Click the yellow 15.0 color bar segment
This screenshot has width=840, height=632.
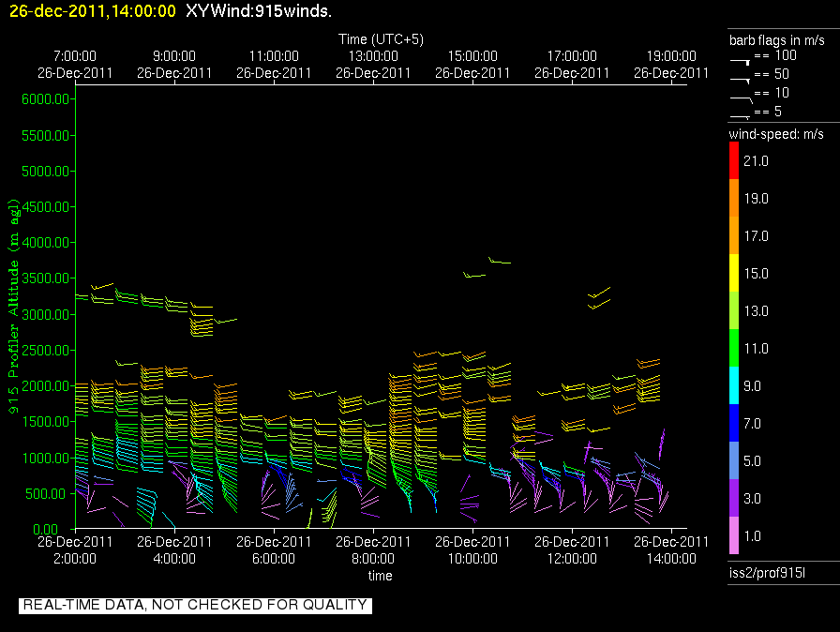(734, 273)
